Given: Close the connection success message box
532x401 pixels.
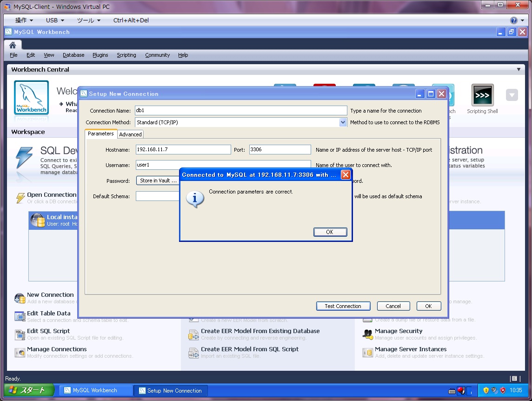Looking at the screenshot, I should pyautogui.click(x=346, y=174).
